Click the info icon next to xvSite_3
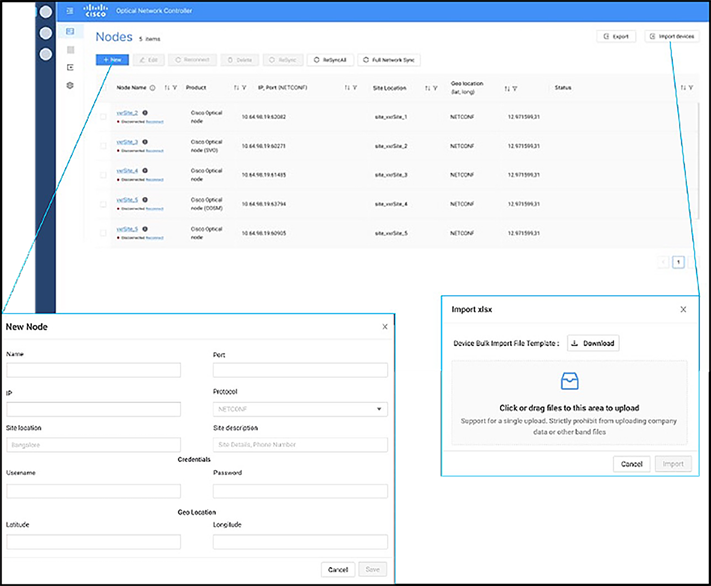This screenshot has width=711, height=586. click(145, 142)
